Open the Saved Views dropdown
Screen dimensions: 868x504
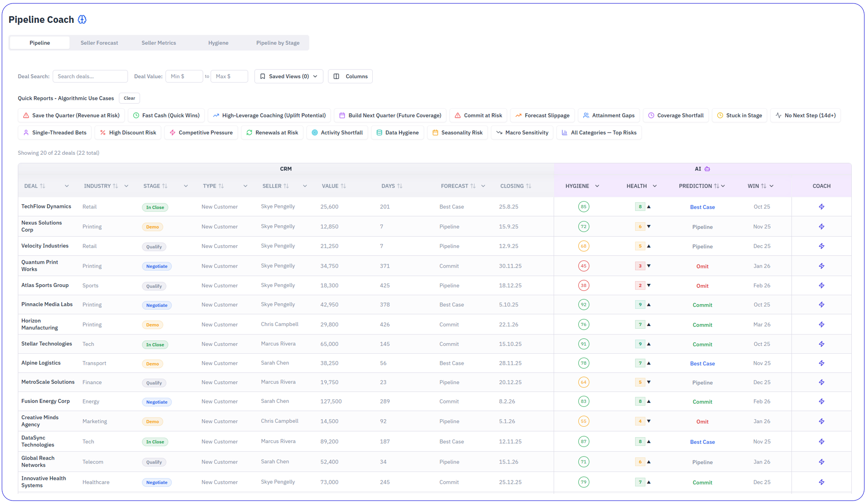pos(288,76)
